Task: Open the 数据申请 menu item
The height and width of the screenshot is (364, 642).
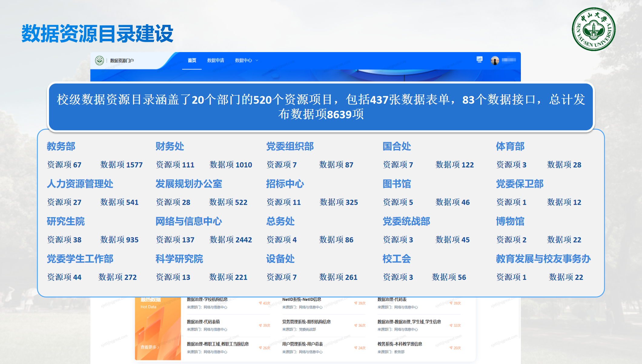Action: 216,61
